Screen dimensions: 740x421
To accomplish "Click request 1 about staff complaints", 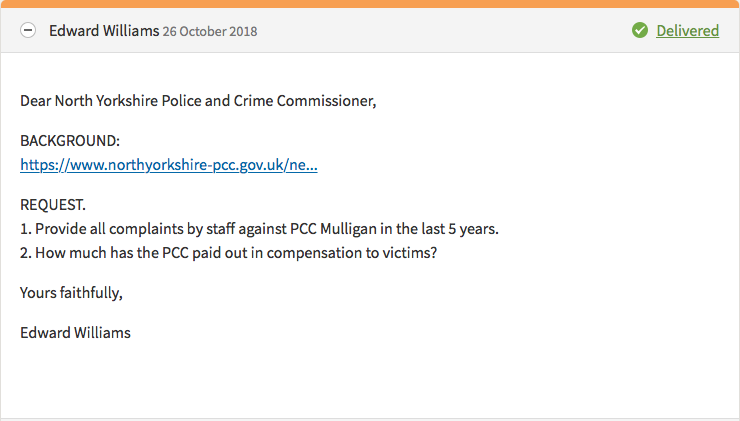I will click(x=259, y=229).
